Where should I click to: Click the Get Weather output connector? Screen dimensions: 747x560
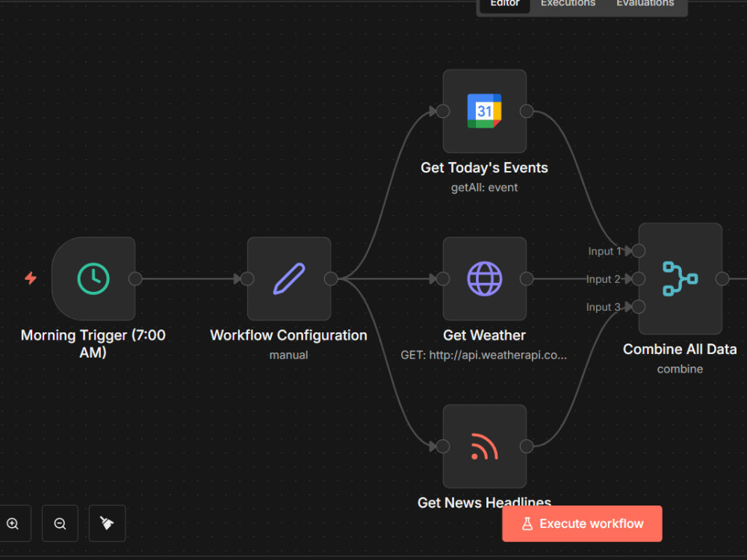click(x=527, y=279)
